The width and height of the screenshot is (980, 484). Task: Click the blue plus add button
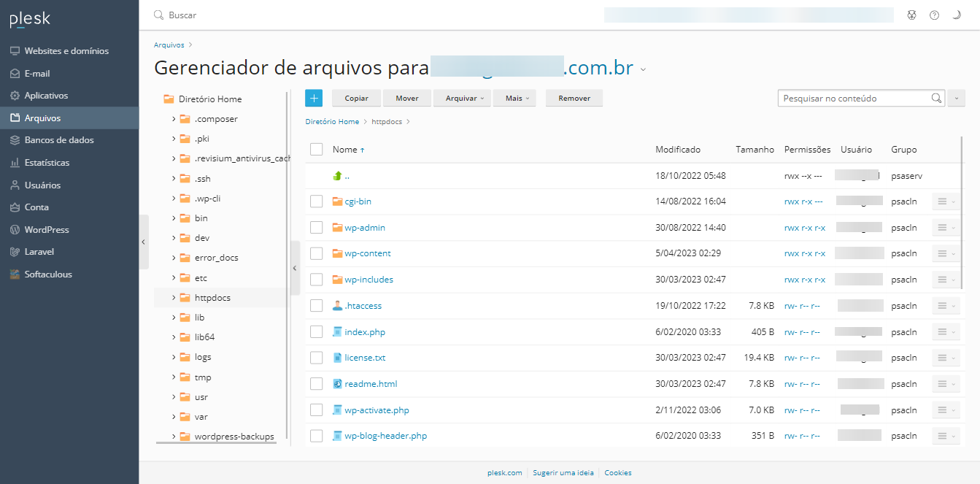[x=314, y=98]
